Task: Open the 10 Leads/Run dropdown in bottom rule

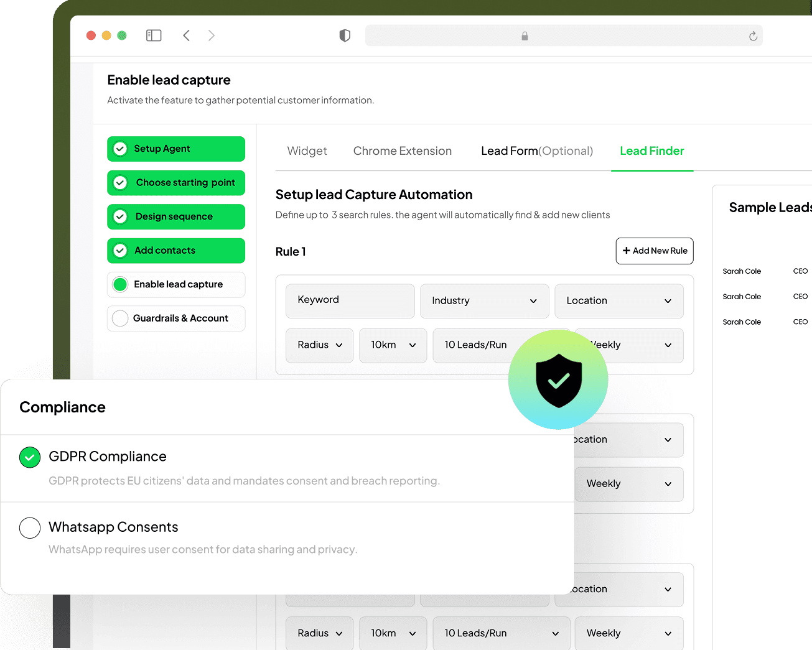Action: (x=502, y=633)
